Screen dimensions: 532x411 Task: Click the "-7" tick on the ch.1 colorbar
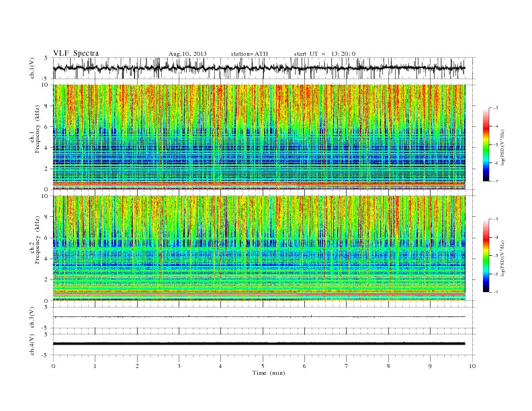pyautogui.click(x=496, y=181)
